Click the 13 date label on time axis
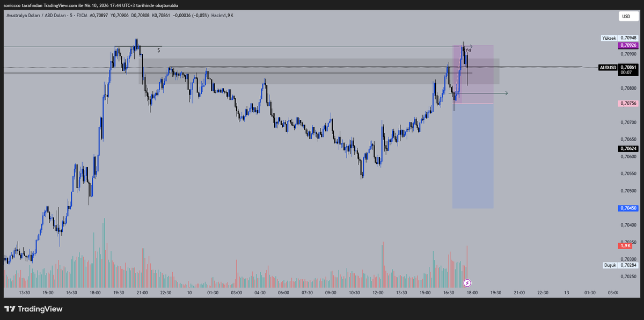The width and height of the screenshot is (644, 320). [x=567, y=293]
